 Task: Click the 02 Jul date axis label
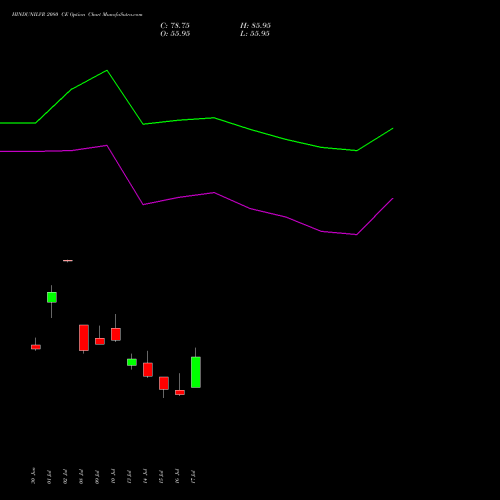tap(65, 477)
